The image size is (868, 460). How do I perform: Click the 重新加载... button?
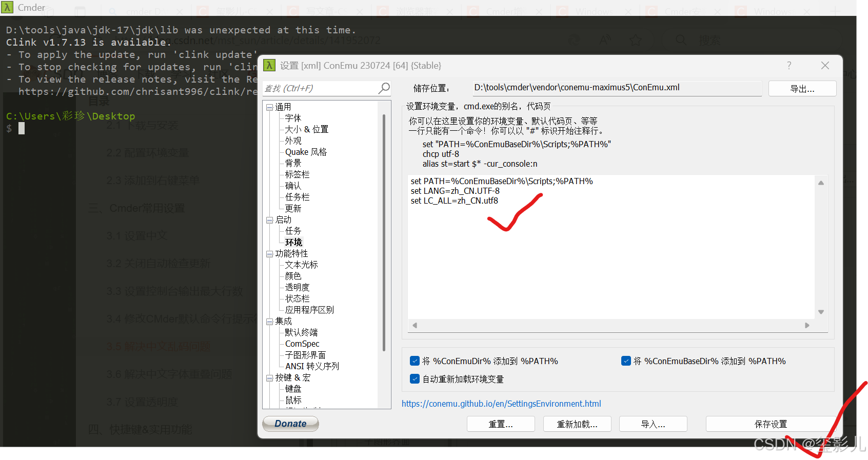[577, 424]
